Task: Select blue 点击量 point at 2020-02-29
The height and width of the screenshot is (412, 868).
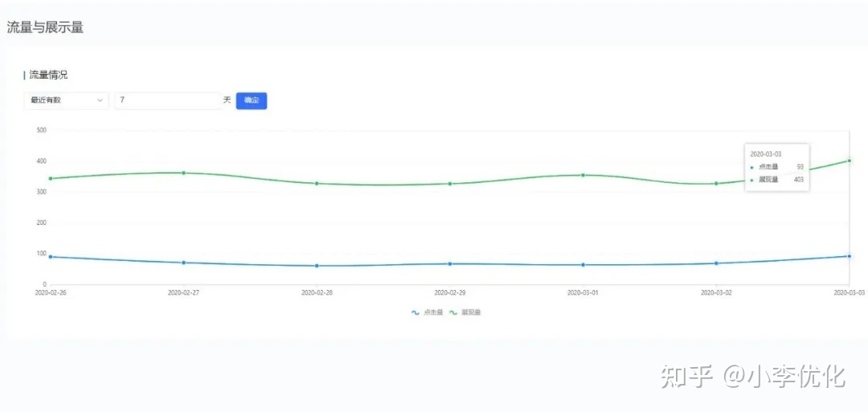Action: pos(450,263)
